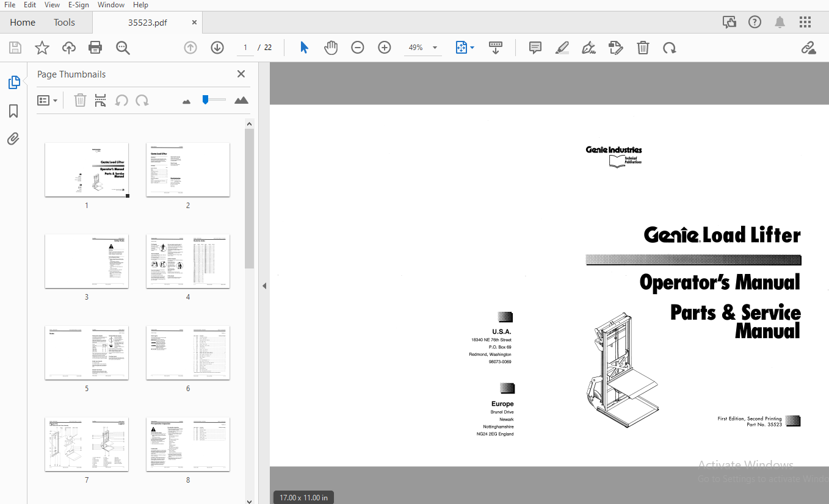This screenshot has height=504, width=829.
Task: Select page 3 thumbnail
Action: click(87, 261)
